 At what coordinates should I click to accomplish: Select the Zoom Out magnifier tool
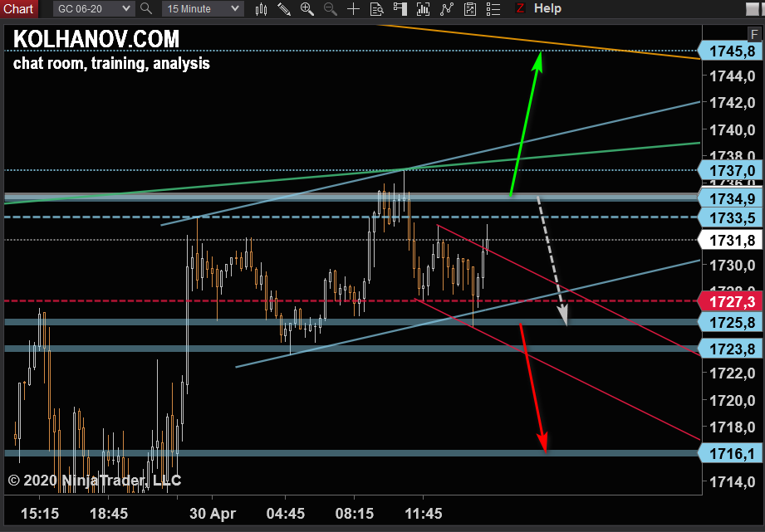[331, 9]
